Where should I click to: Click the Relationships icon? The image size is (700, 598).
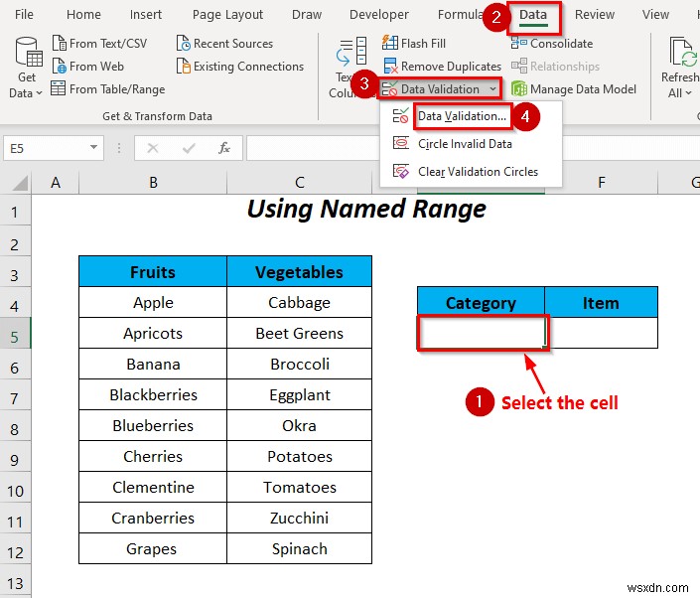[518, 66]
